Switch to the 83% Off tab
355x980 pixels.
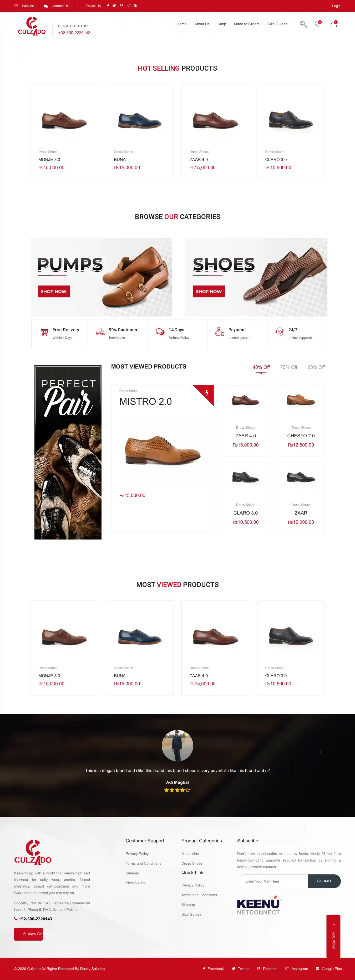[316, 367]
